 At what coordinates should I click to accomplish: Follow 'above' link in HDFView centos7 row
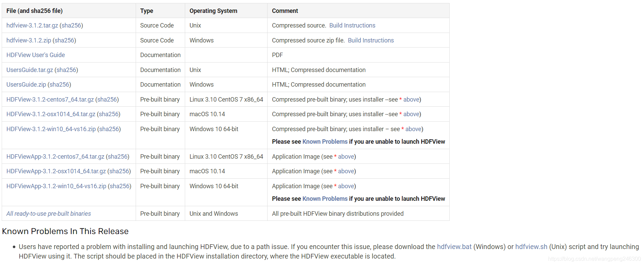[411, 100]
